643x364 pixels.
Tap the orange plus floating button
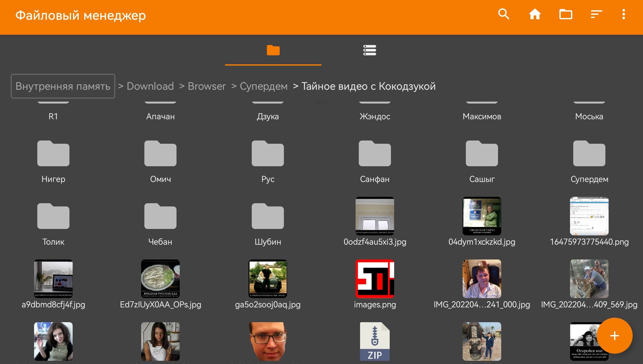click(x=614, y=336)
